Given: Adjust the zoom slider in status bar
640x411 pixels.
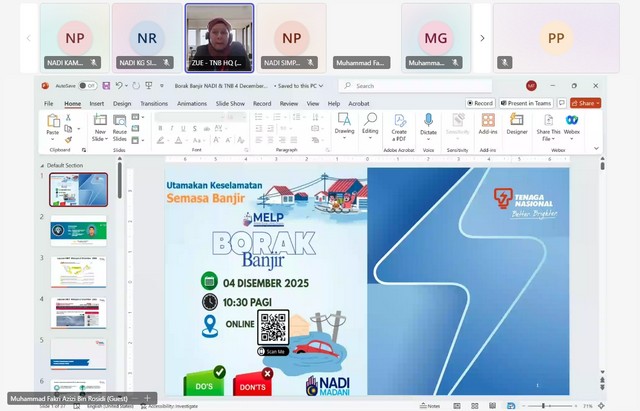Looking at the screenshot, I should pyautogui.click(x=545, y=406).
